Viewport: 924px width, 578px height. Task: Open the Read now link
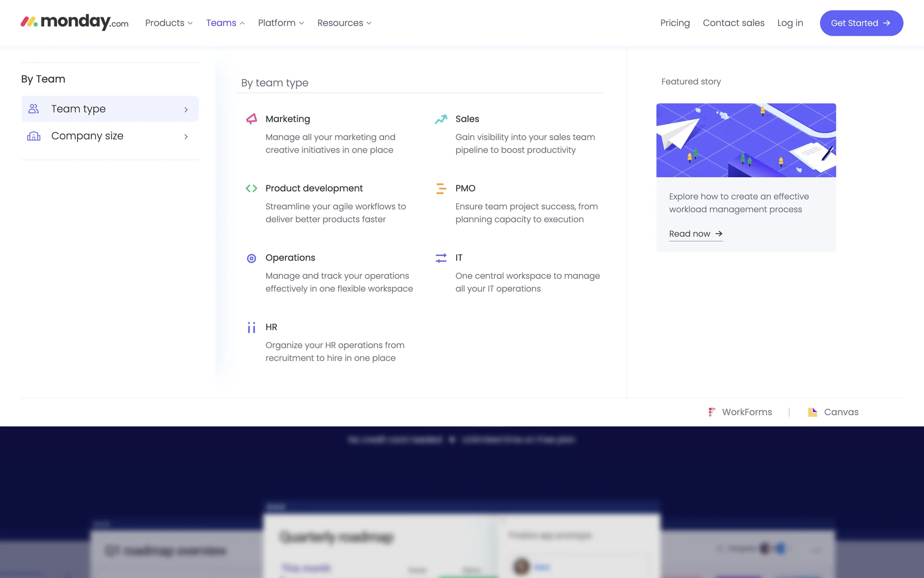(x=695, y=234)
